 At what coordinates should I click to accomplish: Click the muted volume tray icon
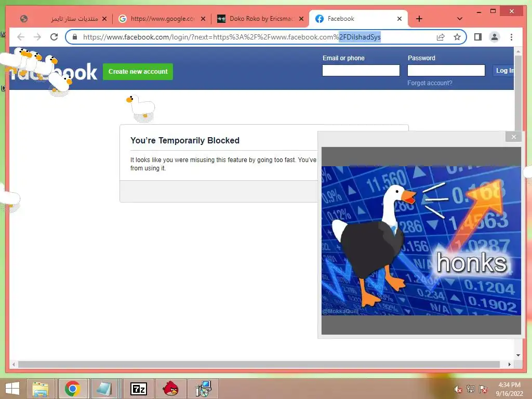point(458,389)
